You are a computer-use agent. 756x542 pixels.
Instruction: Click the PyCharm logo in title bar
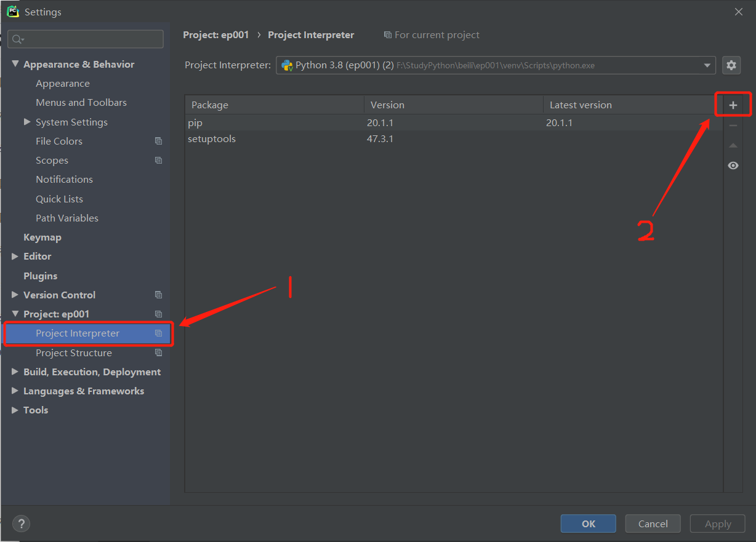click(x=12, y=11)
